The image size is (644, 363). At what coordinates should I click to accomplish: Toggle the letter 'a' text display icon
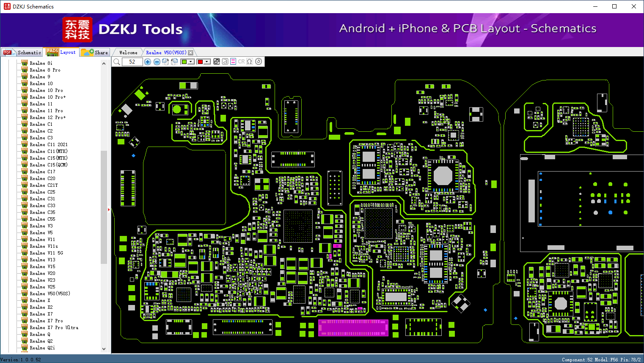pyautogui.click(x=225, y=61)
